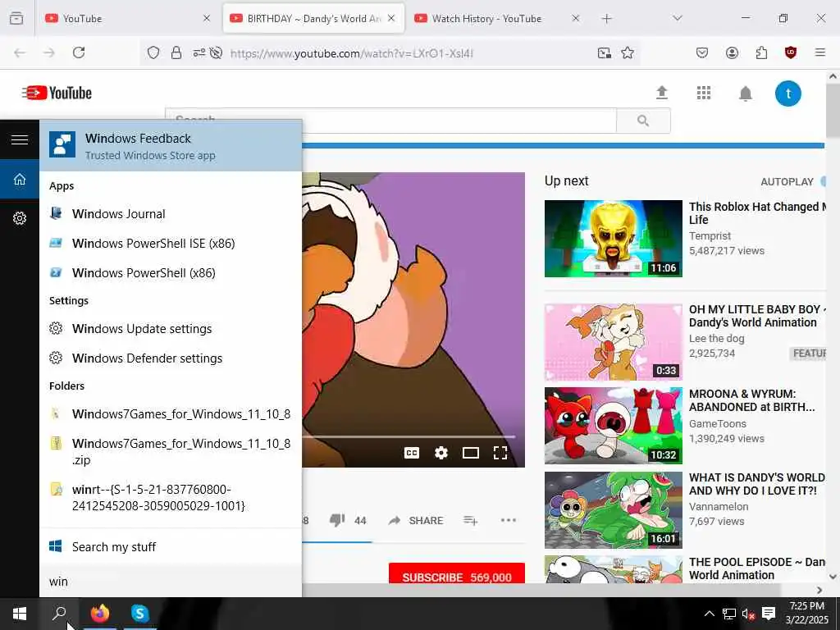Open Windows PowerShell (x86) result
The width and height of the screenshot is (840, 630).
(x=171, y=272)
